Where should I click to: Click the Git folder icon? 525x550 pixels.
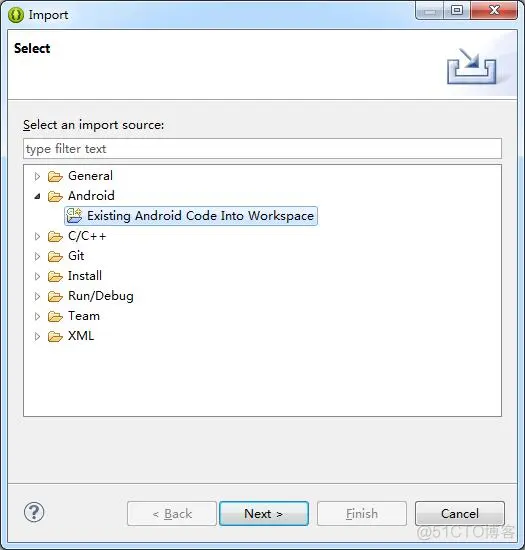coord(55,257)
